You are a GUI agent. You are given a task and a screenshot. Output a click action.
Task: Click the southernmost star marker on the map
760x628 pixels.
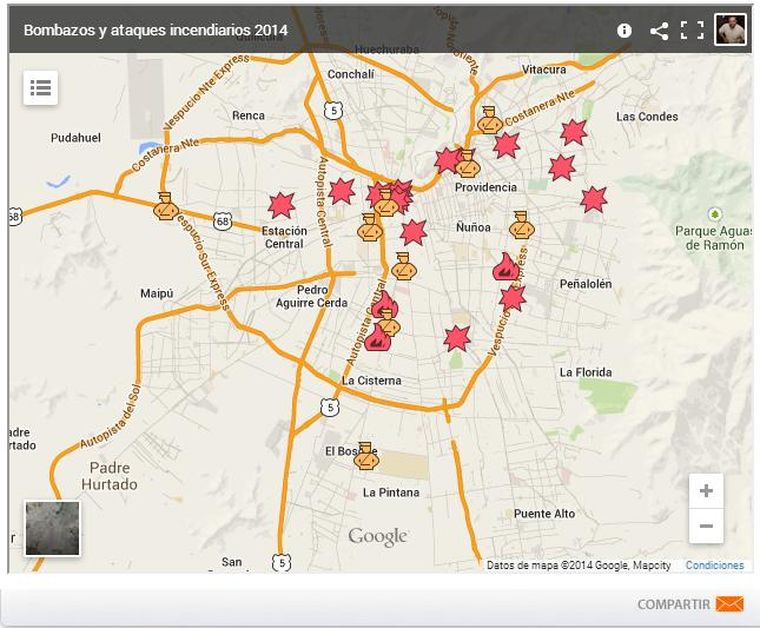point(457,338)
